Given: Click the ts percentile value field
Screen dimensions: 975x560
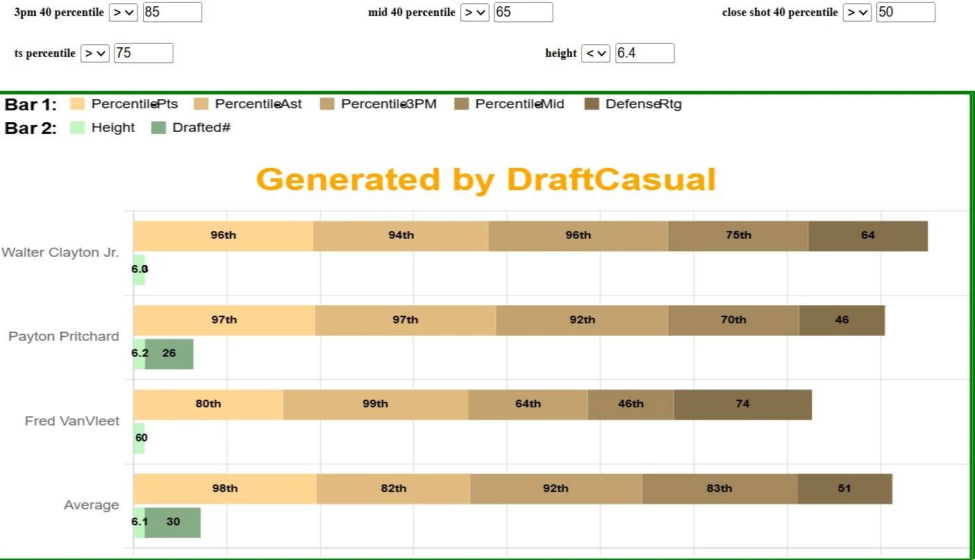Looking at the screenshot, I should (144, 53).
